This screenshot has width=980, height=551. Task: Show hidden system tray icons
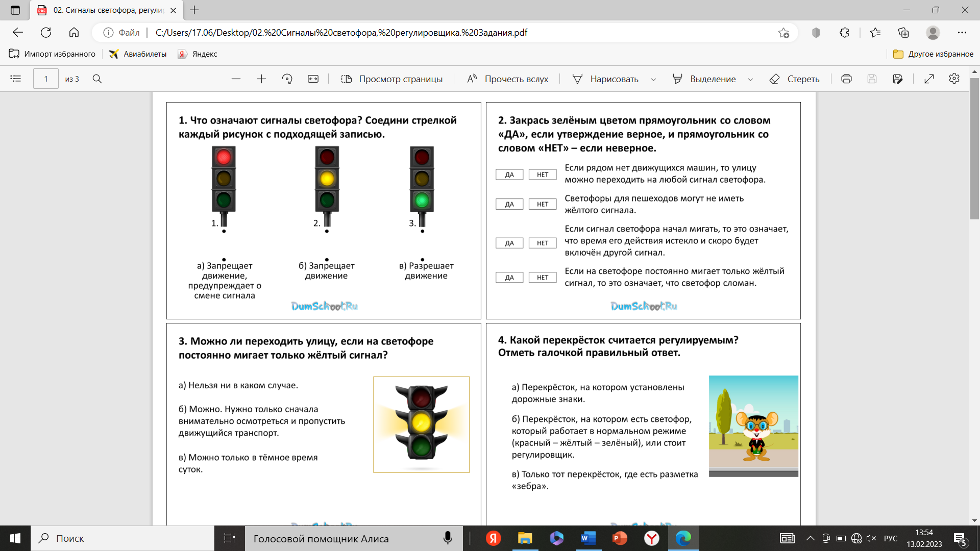[x=811, y=538]
